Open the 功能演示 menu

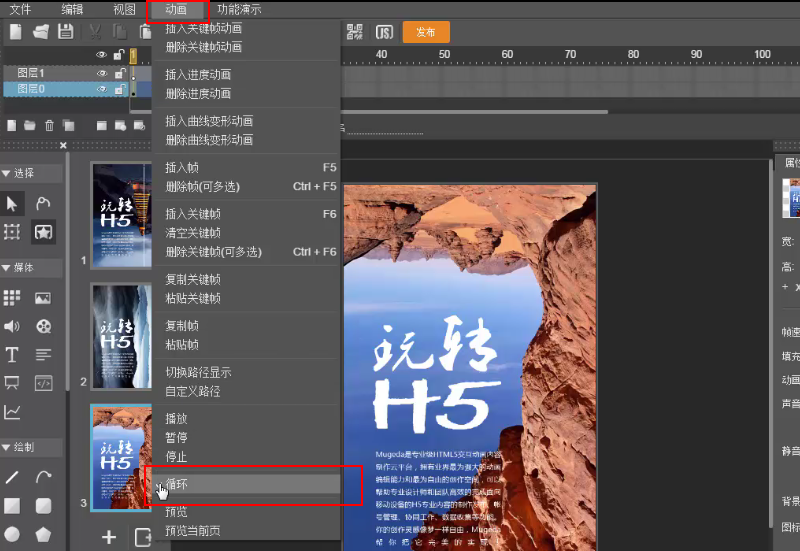point(239,9)
